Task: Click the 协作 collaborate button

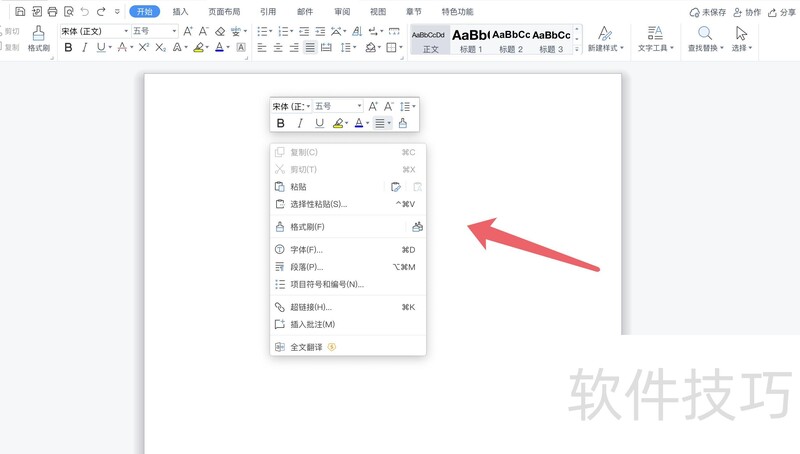Action: tap(747, 12)
